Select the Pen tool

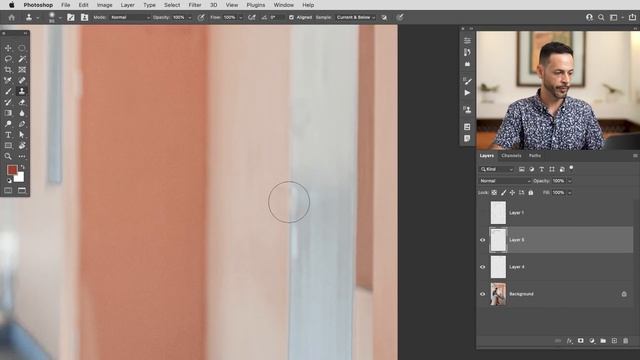coord(22,124)
